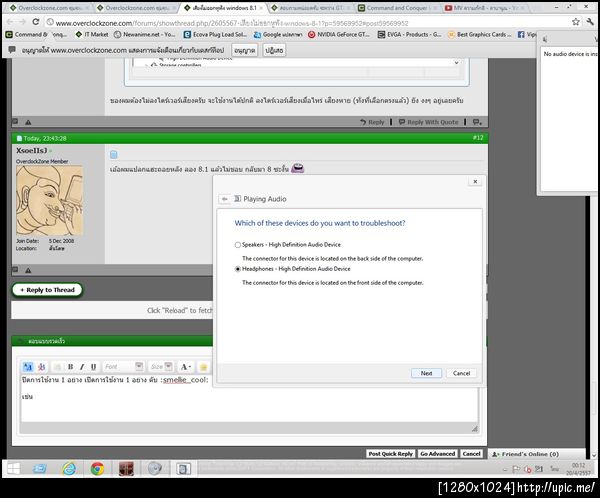Open the Start button on the taskbar
Screen dimensions: 600x498
pyautogui.click(x=13, y=469)
